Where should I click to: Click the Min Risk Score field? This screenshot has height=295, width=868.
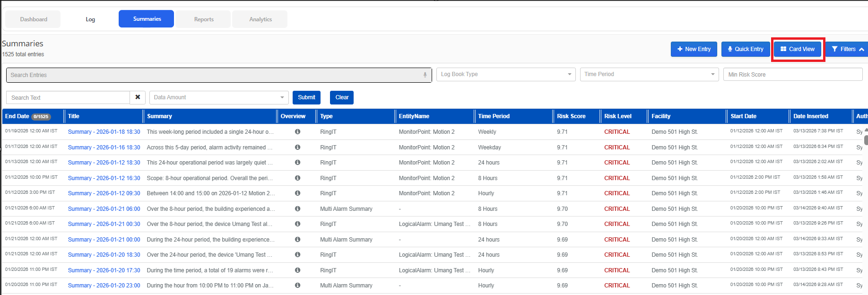coord(793,74)
